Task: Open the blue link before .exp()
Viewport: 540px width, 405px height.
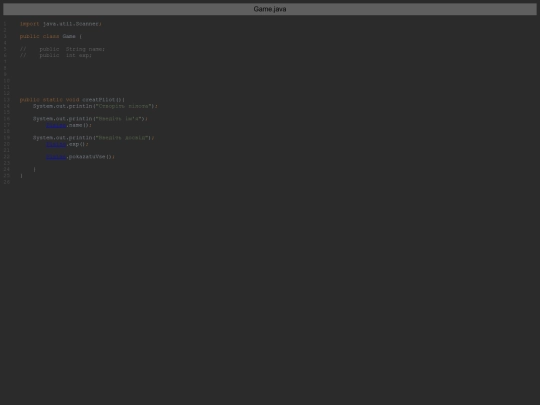Action: (x=56, y=144)
